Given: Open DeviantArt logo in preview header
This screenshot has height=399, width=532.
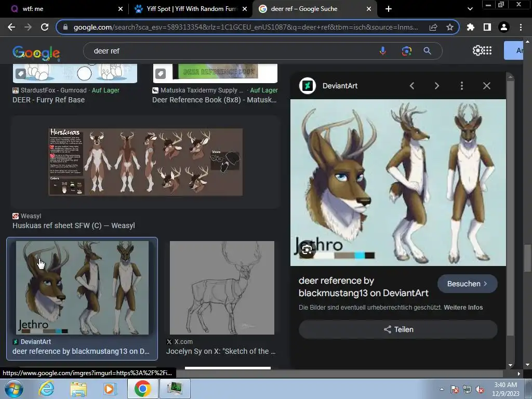Looking at the screenshot, I should (x=308, y=86).
